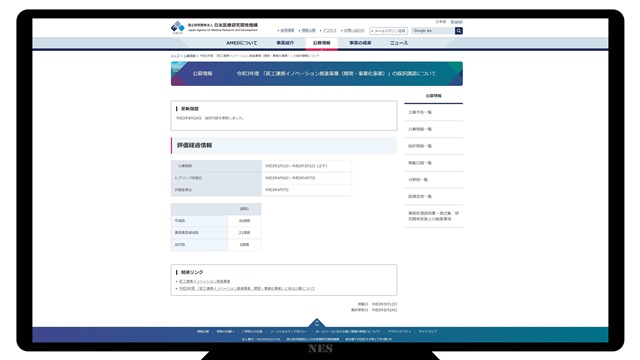This screenshot has width=640, height=360.
Task: Switch language to English
Action: (457, 22)
